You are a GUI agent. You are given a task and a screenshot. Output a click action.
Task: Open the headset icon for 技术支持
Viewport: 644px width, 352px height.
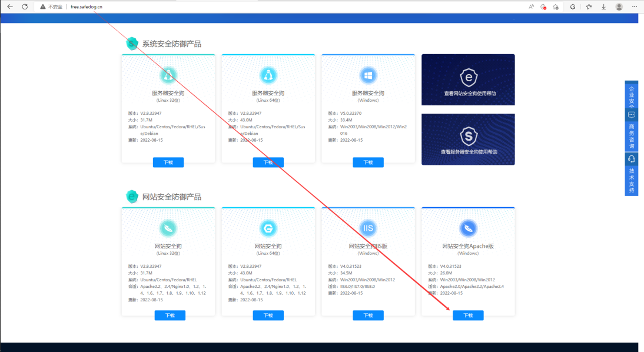pyautogui.click(x=632, y=159)
